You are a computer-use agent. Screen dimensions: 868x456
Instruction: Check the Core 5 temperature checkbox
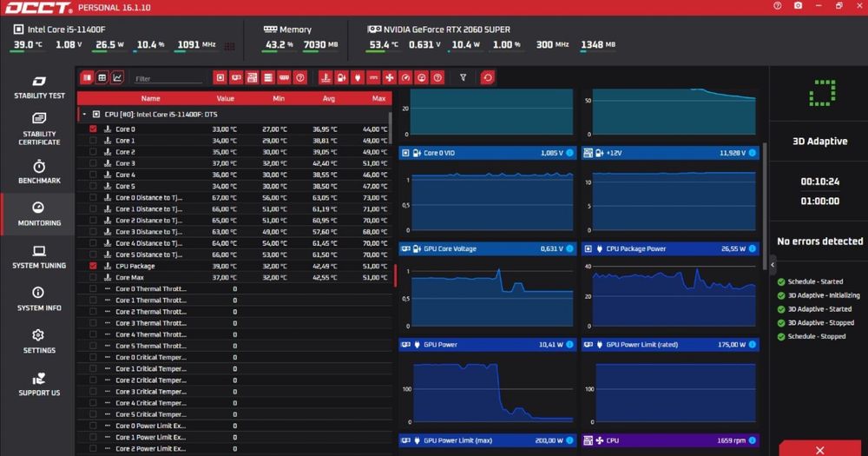93,186
